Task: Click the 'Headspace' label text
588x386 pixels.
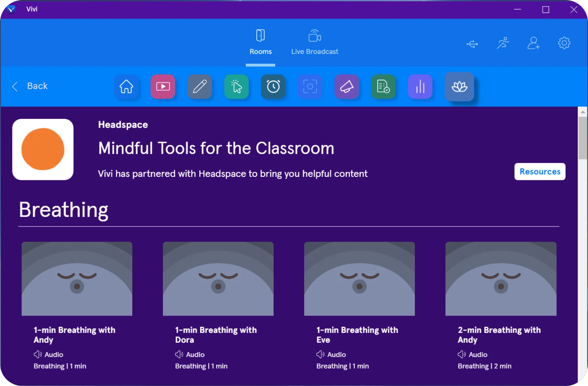Action: (123, 125)
